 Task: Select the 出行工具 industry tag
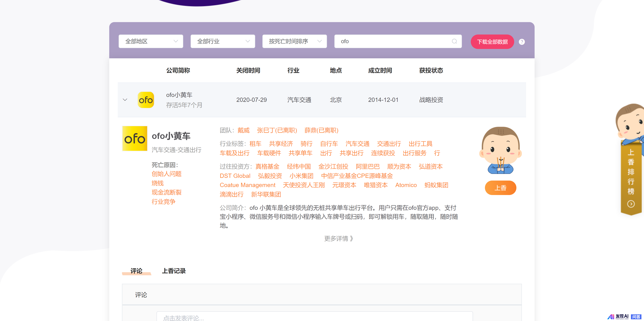click(x=420, y=144)
